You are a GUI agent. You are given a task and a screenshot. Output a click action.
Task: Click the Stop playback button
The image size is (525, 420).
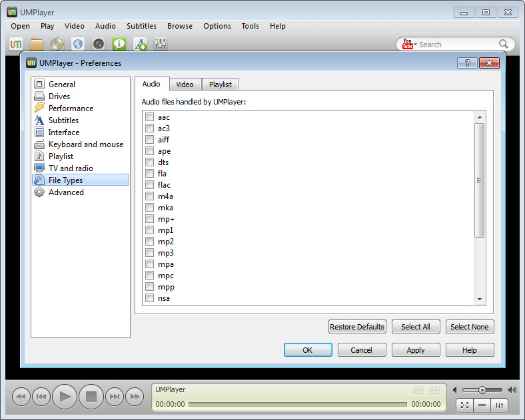pyautogui.click(x=91, y=397)
